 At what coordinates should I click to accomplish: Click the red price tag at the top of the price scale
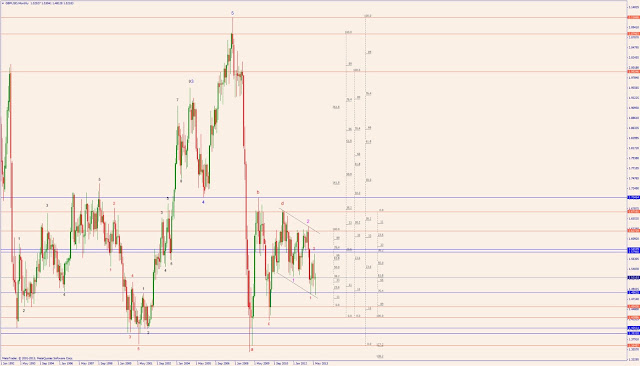coord(633,18)
